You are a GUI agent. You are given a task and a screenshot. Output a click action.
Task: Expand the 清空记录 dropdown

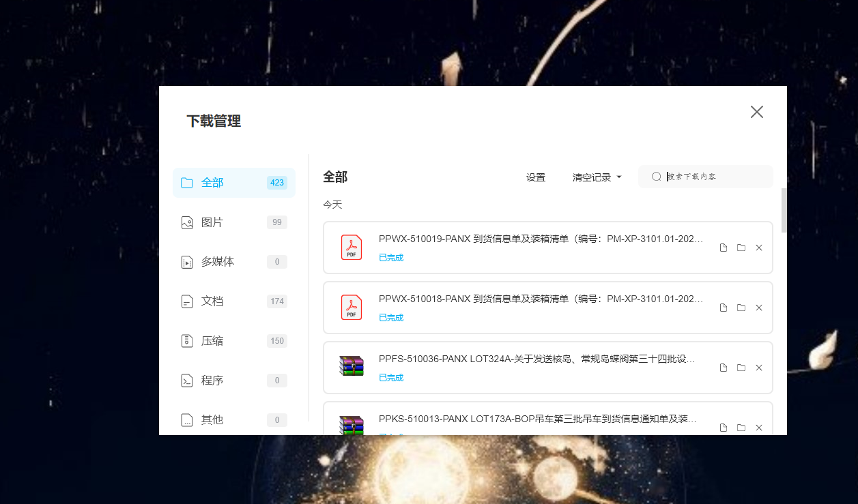[597, 177]
